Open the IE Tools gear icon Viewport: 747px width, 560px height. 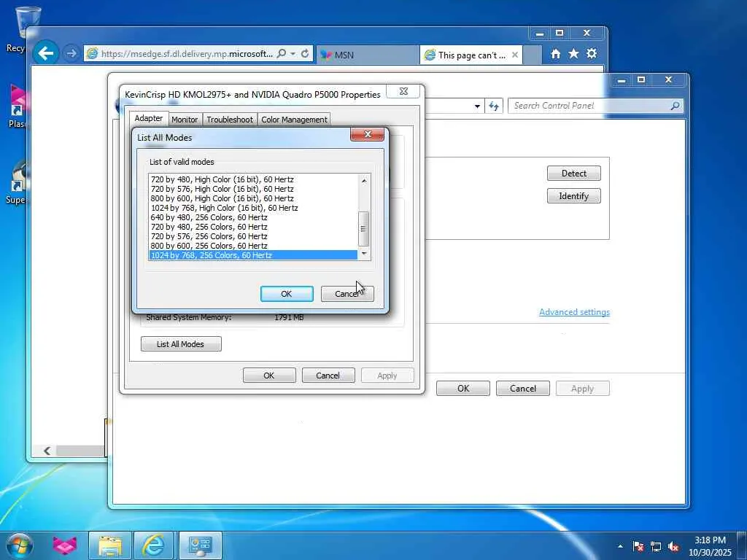(592, 54)
